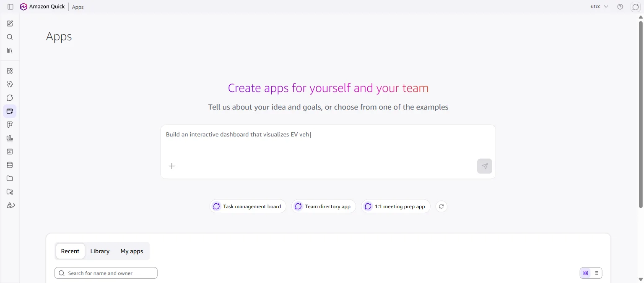The width and height of the screenshot is (644, 283).
Task: Switch to grid view
Action: (586, 273)
